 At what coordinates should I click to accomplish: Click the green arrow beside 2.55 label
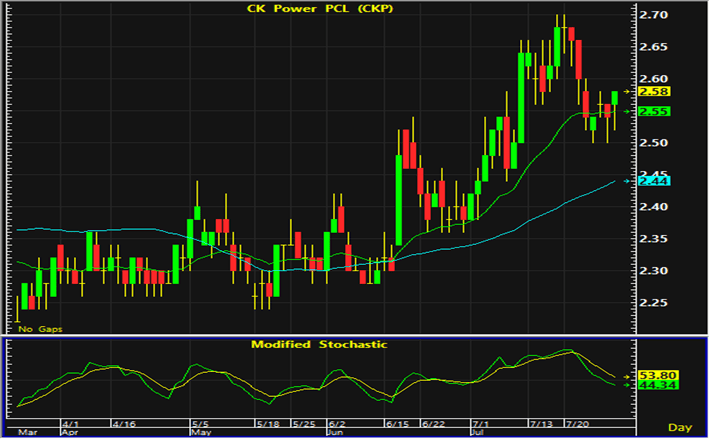click(627, 111)
